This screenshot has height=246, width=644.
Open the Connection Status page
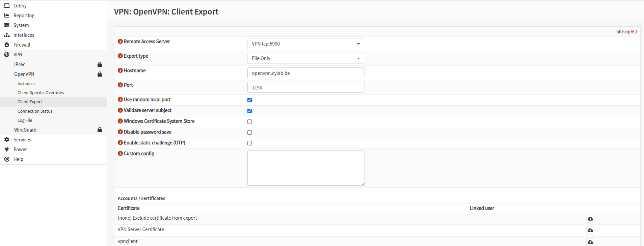coord(35,111)
